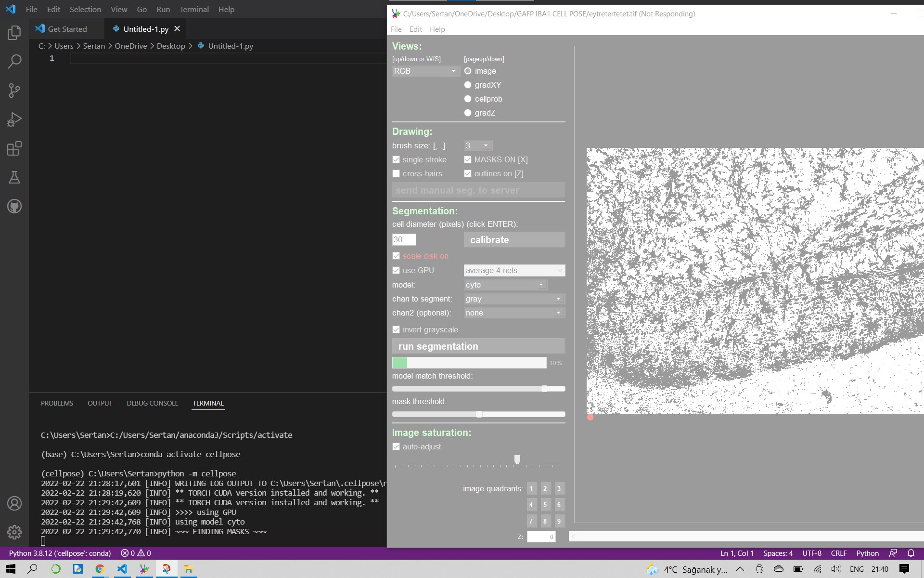Open the Search panel in VS Code
The height and width of the screenshot is (578, 924).
point(14,62)
